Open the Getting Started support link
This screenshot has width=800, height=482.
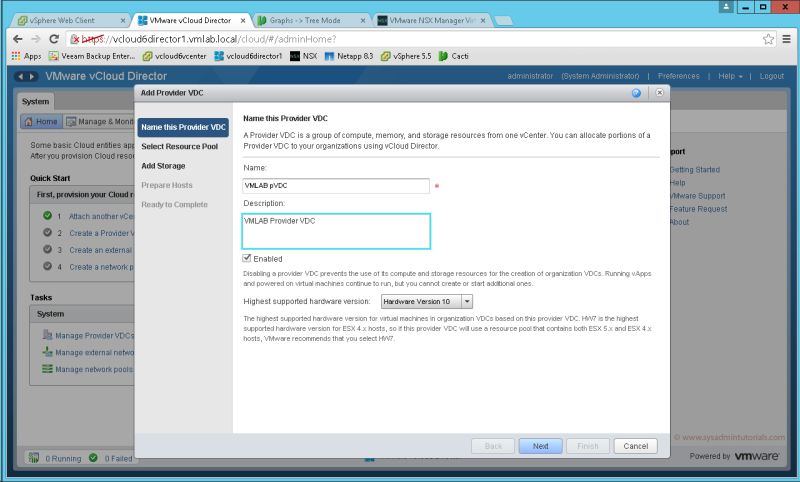pyautogui.click(x=695, y=169)
